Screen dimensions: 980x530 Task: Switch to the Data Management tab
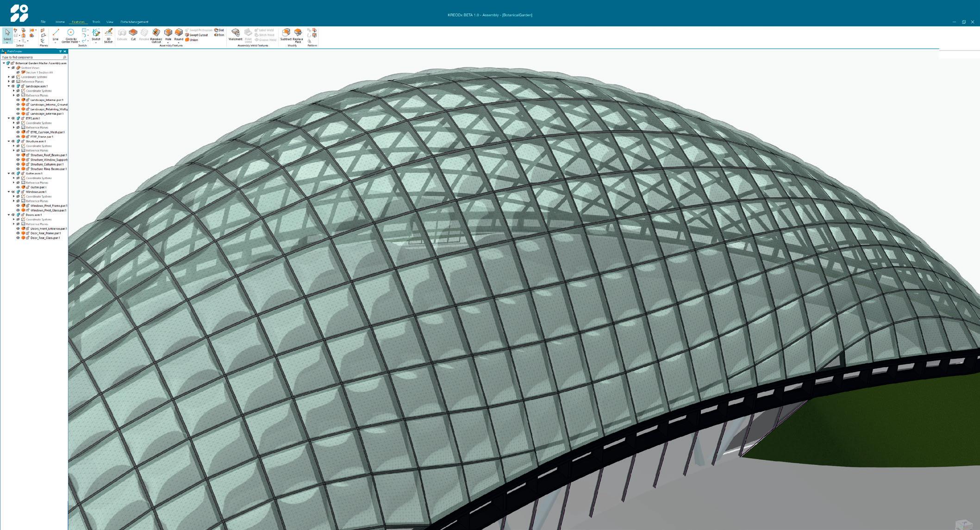coord(134,22)
